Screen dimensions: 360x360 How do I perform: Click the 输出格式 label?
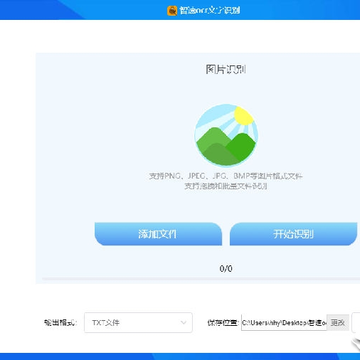(x=60, y=322)
